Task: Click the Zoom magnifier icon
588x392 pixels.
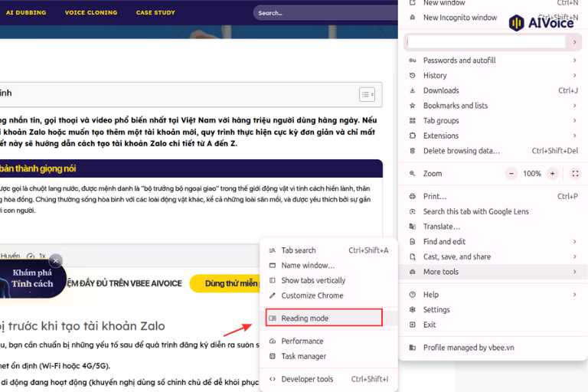Action: tap(413, 174)
